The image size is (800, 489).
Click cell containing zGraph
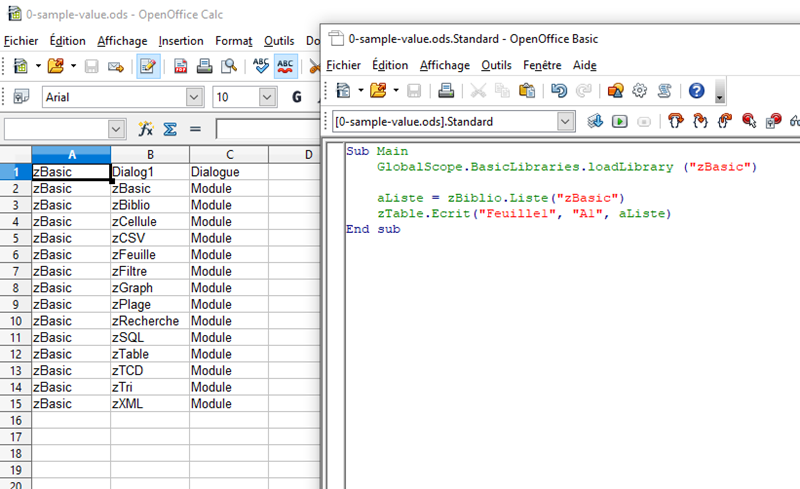pos(150,288)
